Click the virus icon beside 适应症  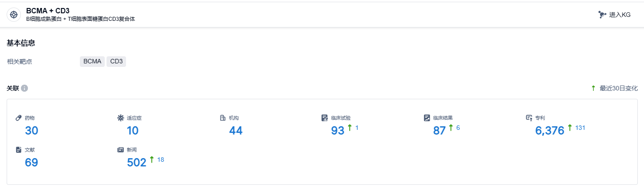point(120,118)
